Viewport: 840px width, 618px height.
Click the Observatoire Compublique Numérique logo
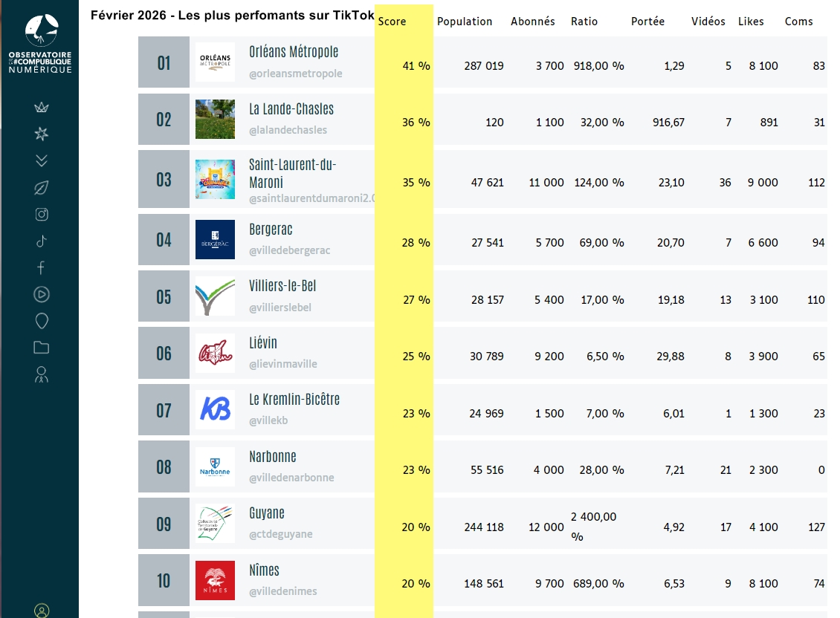pos(40,44)
